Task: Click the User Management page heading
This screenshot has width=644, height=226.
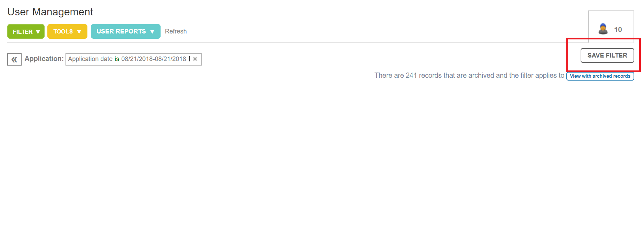Action: pos(50,12)
